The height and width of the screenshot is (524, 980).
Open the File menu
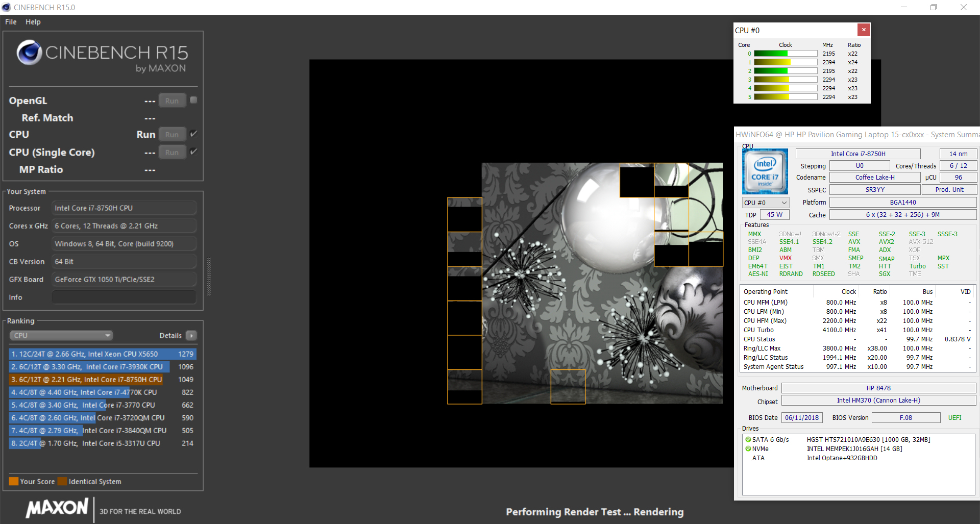[x=11, y=22]
